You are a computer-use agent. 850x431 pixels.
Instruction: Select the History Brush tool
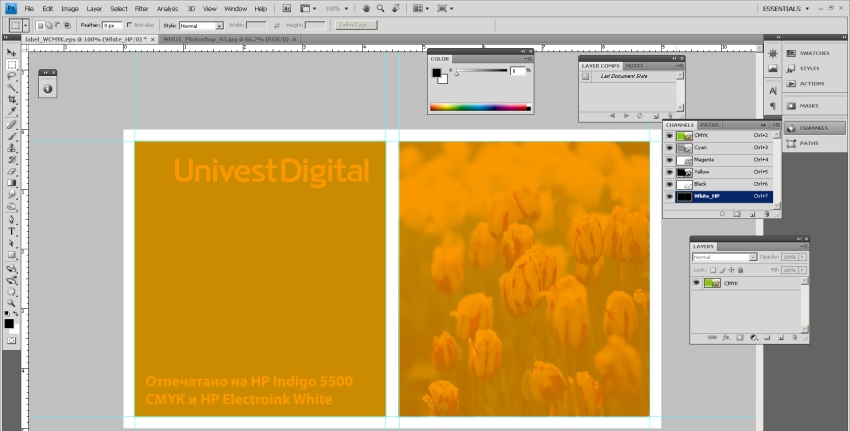tap(11, 160)
